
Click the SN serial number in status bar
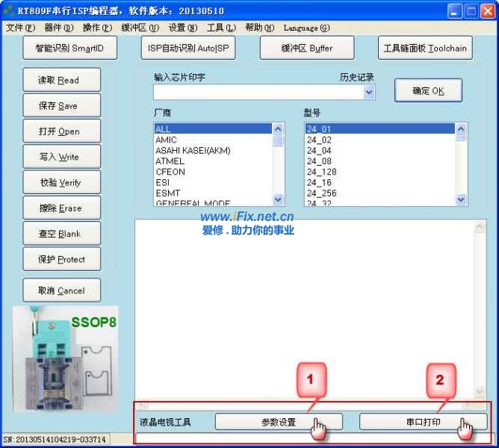tap(55, 439)
